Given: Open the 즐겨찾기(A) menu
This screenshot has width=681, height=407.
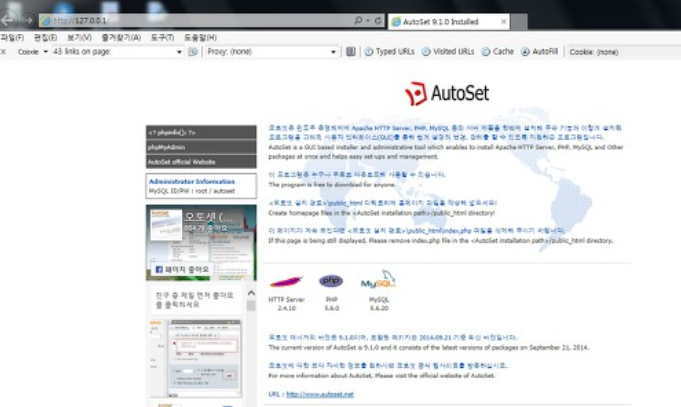Looking at the screenshot, I should click(x=121, y=37).
